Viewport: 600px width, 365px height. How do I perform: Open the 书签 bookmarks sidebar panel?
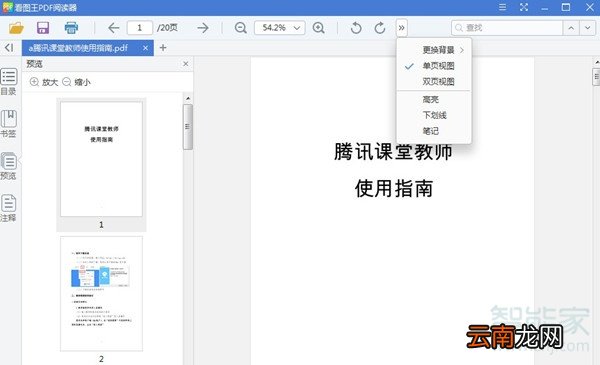[8, 124]
